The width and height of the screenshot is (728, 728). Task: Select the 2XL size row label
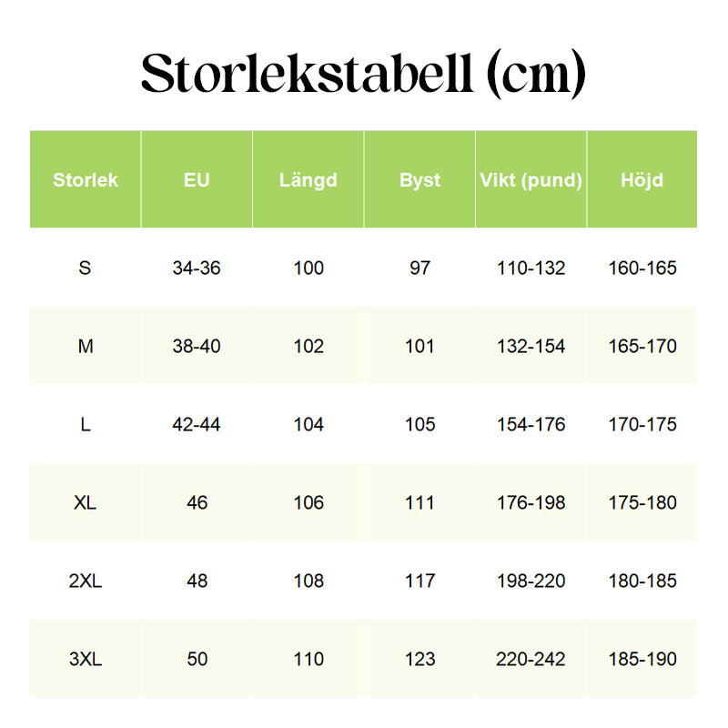[x=86, y=581]
